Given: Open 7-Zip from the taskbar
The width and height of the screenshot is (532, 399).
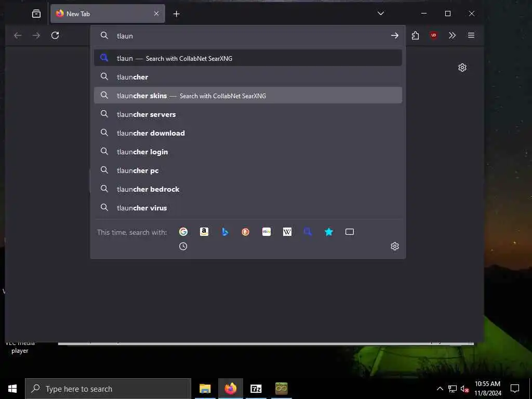Looking at the screenshot, I should (x=256, y=389).
